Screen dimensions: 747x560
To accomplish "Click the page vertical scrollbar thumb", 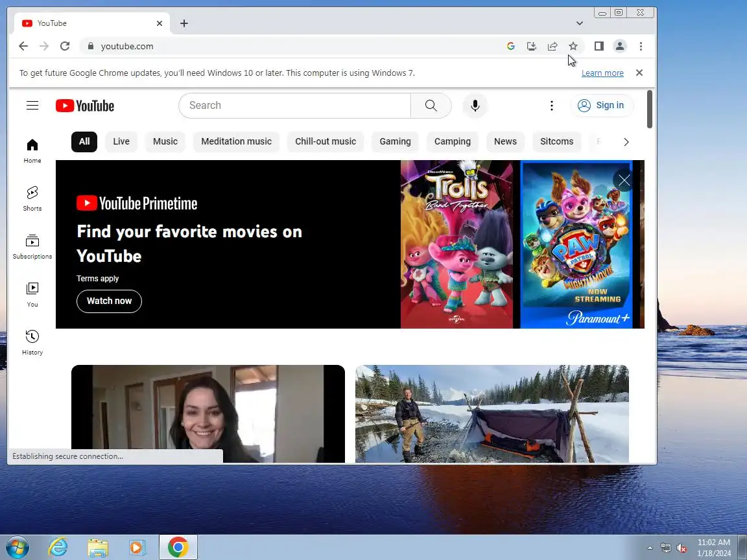I will [649, 109].
